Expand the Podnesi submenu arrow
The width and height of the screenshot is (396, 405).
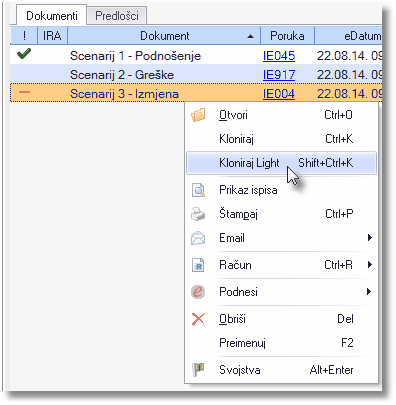[x=369, y=292]
